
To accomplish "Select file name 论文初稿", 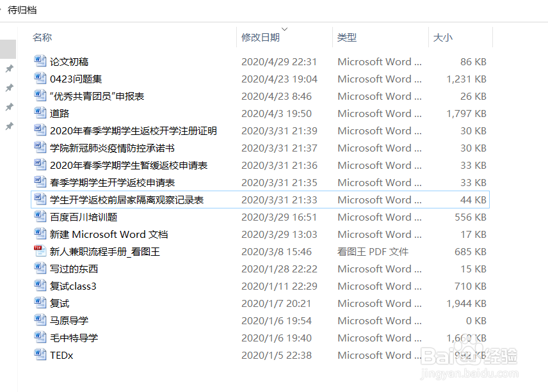I will [69, 62].
